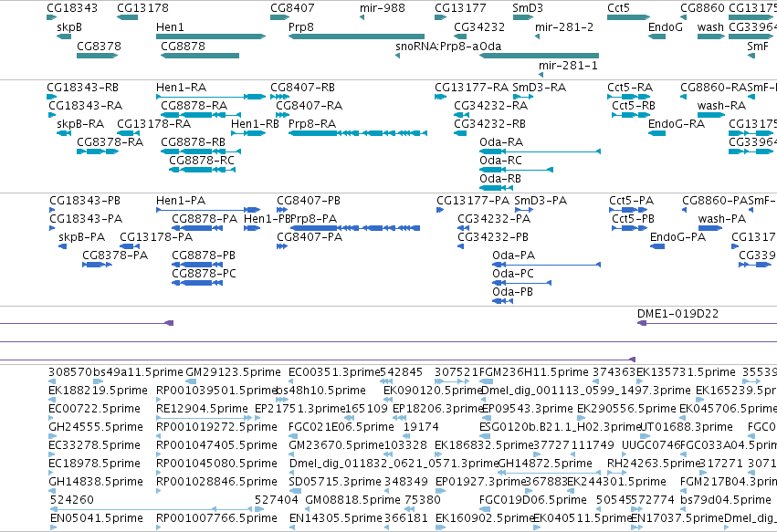Select CG13178 gene label
The image size is (777, 532).
click(x=142, y=8)
